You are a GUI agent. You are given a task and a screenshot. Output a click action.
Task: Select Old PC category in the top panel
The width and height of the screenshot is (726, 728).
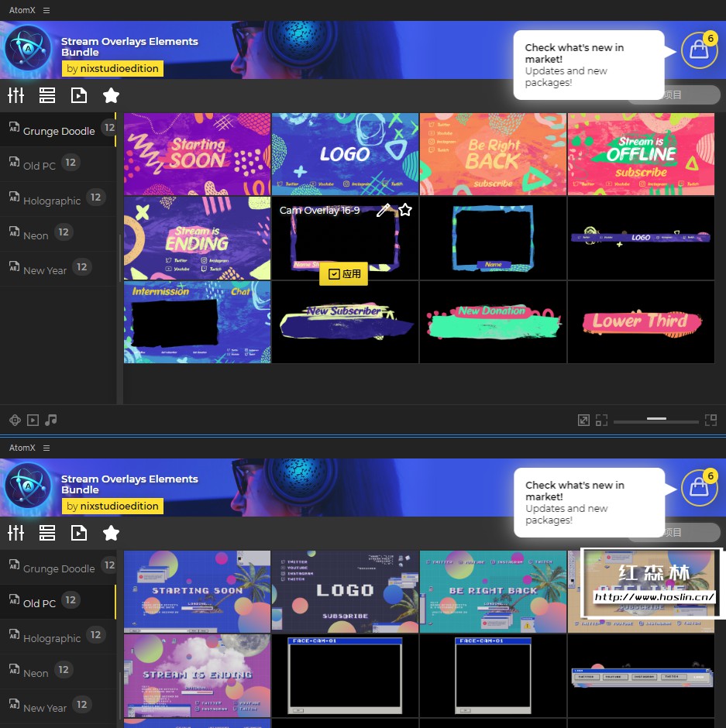point(58,164)
